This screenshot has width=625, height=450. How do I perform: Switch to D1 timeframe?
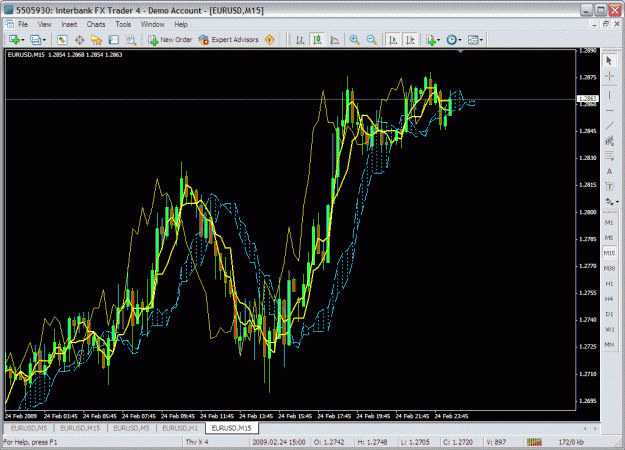point(609,314)
